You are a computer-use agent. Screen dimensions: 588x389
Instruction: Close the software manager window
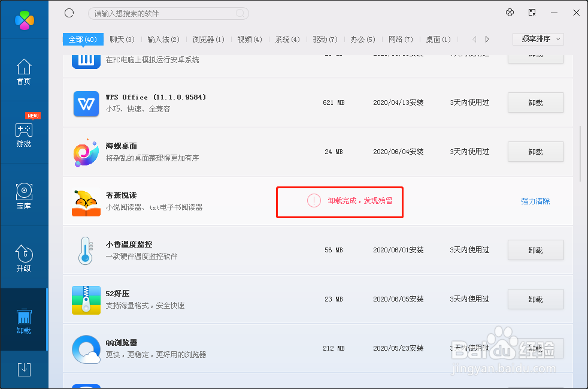pyautogui.click(x=577, y=13)
